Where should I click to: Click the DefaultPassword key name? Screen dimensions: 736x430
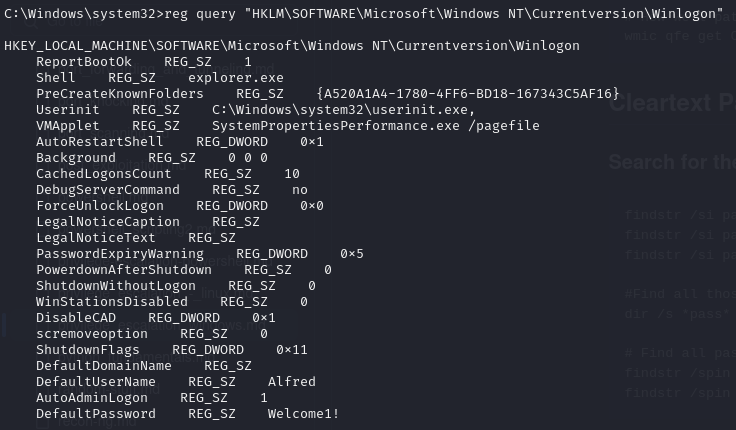(96, 414)
